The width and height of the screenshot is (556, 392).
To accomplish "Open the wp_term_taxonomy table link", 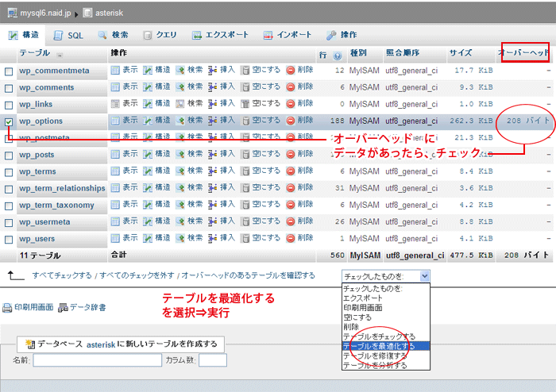I will pos(56,205).
